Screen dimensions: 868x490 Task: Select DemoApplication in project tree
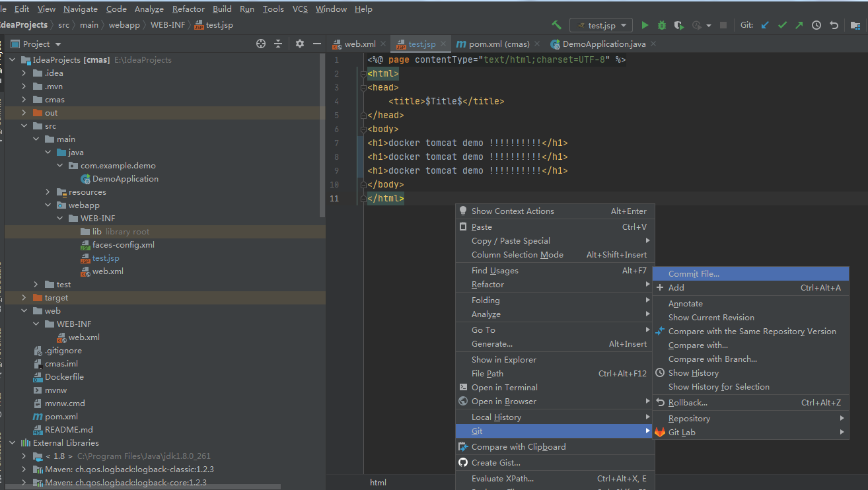pos(126,178)
